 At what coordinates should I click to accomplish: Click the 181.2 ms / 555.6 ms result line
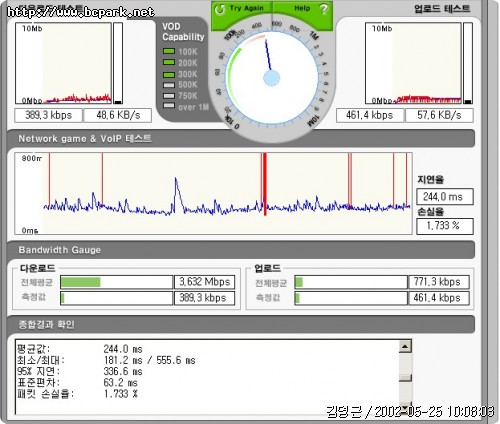106,360
